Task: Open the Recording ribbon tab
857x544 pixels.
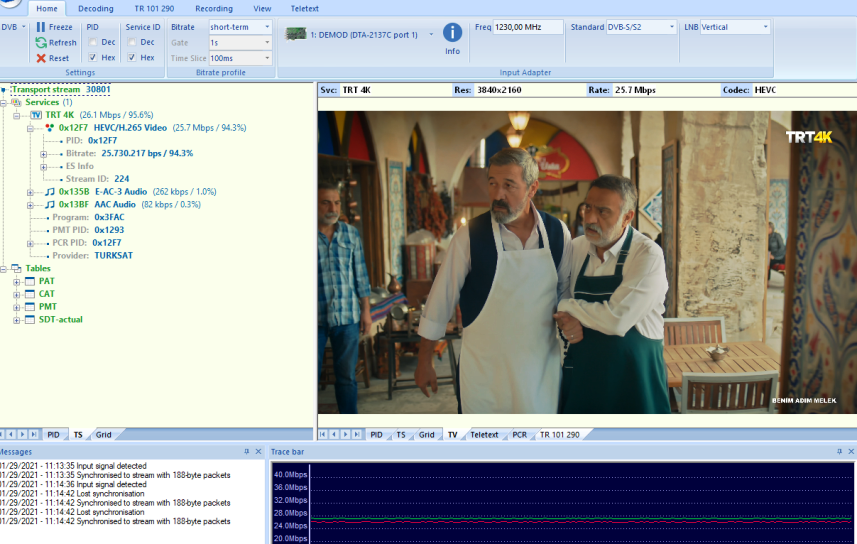Action: 214,8
